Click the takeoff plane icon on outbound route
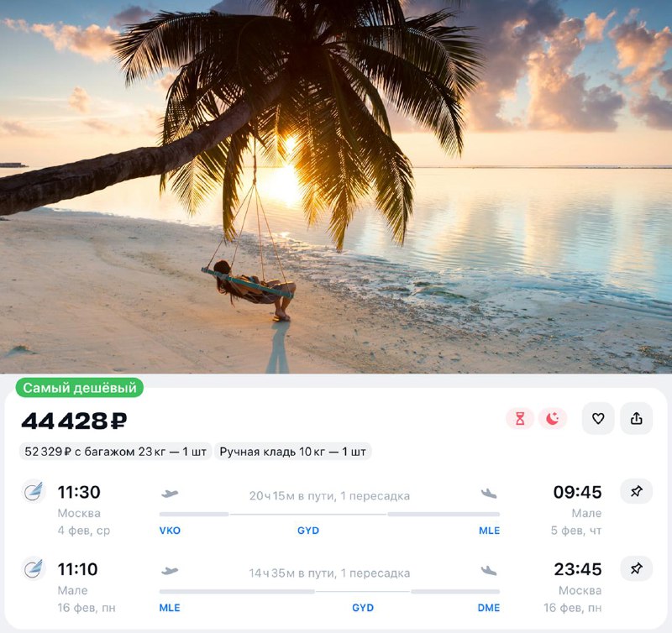The width and height of the screenshot is (672, 633). coord(170,494)
